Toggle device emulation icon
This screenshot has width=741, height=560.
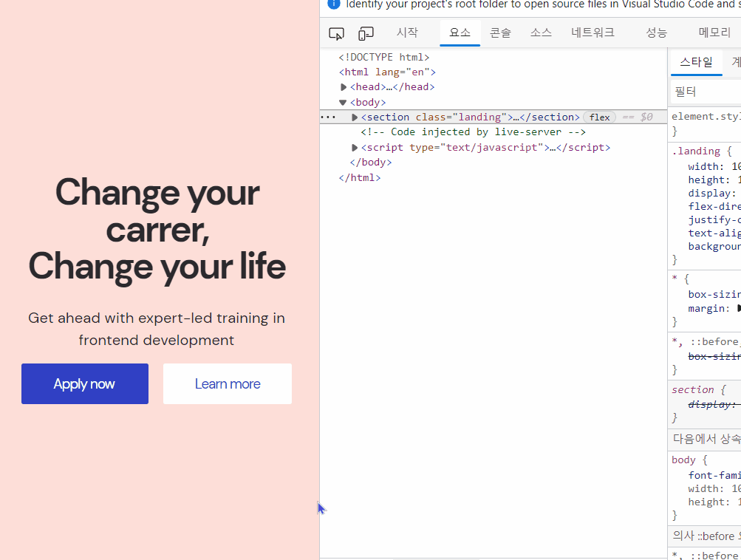(366, 33)
